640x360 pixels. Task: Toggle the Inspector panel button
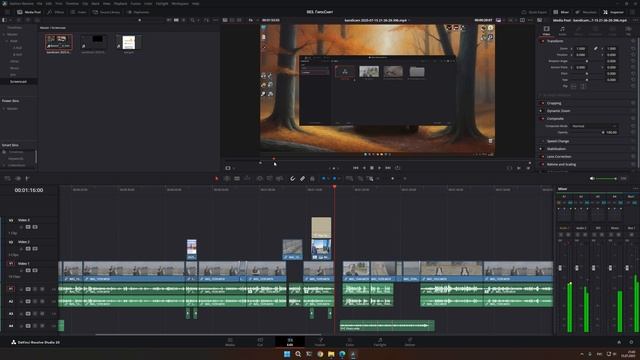click(x=613, y=12)
